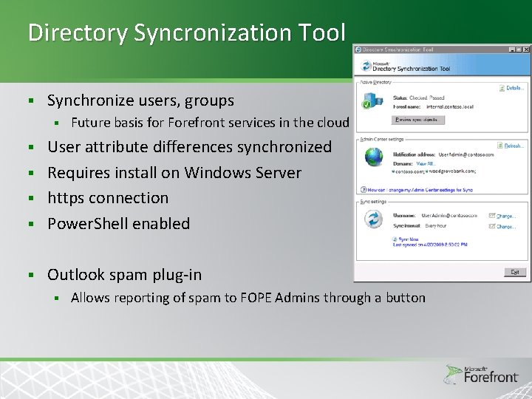Select forest name internal.contoso.local text
The height and width of the screenshot is (399, 532).
449,107
